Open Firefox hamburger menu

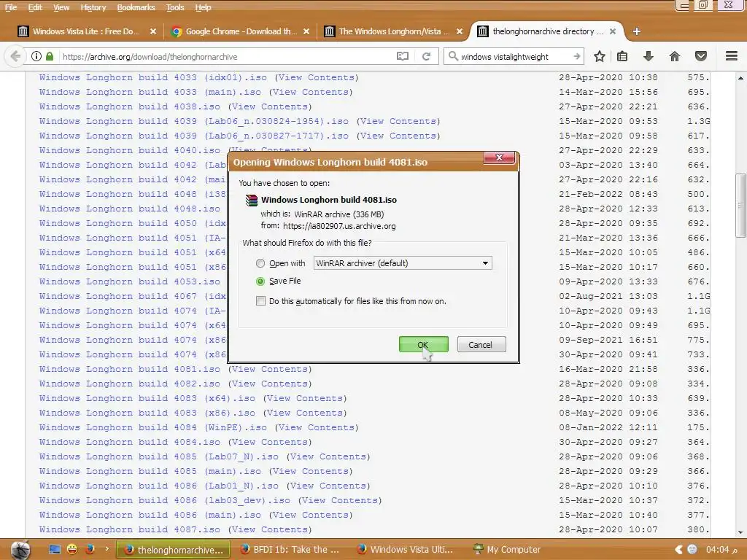(x=732, y=56)
